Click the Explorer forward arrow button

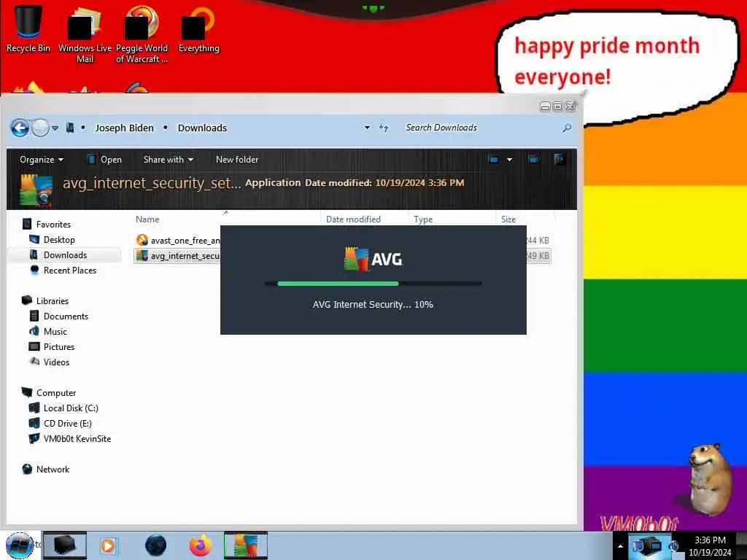[x=41, y=128]
